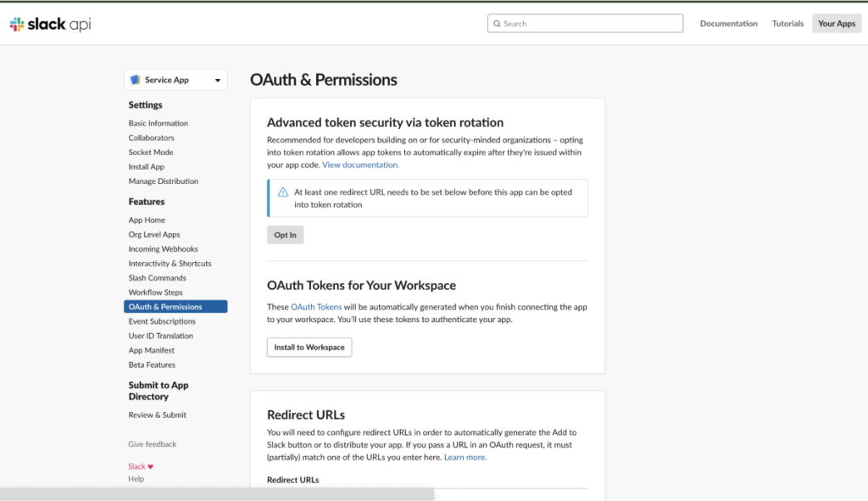Go to Your Apps
Image resolution: width=868 pixels, height=501 pixels.
[836, 24]
